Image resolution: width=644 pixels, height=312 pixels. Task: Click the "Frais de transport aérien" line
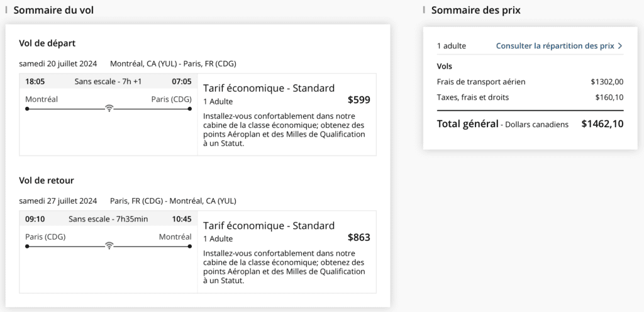(481, 82)
